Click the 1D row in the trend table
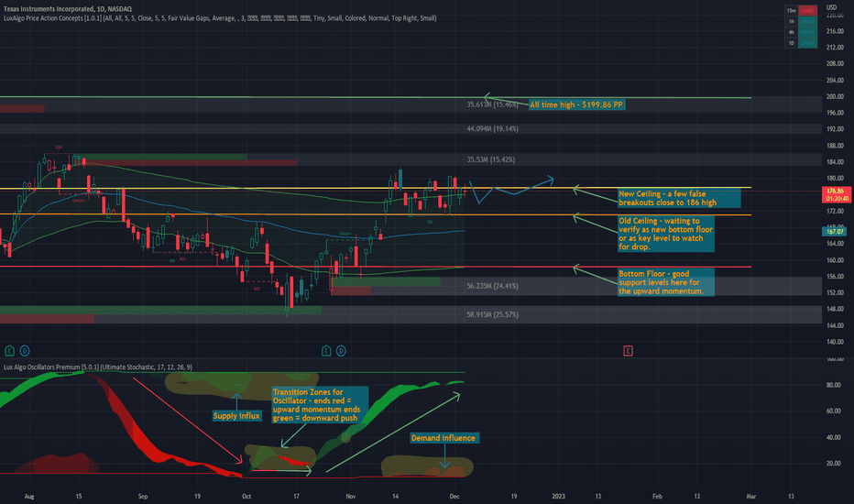Screen dimensions: 854x504 pyautogui.click(x=801, y=43)
